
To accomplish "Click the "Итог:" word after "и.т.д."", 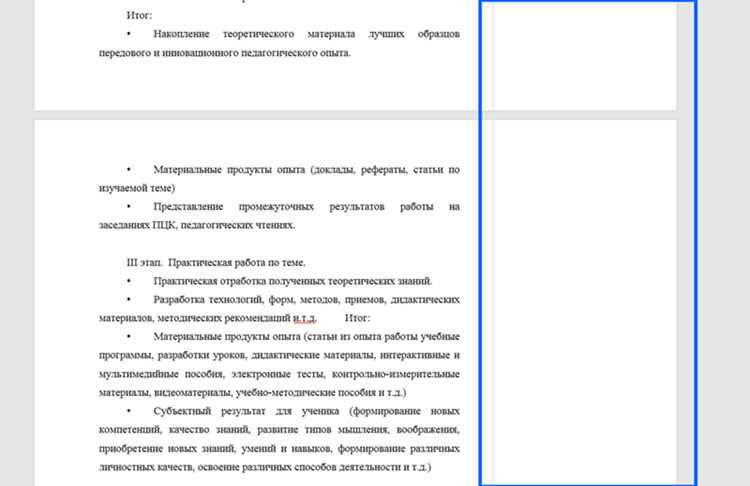I will pos(357,318).
